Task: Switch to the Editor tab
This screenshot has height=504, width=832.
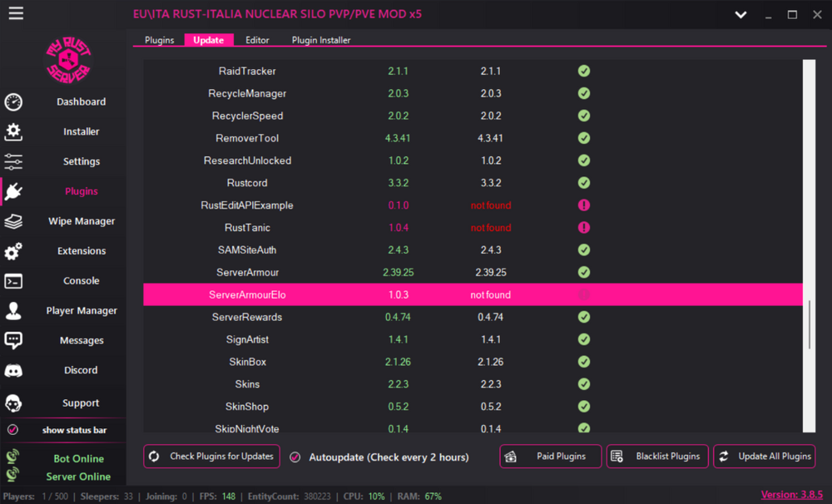Action: tap(257, 40)
